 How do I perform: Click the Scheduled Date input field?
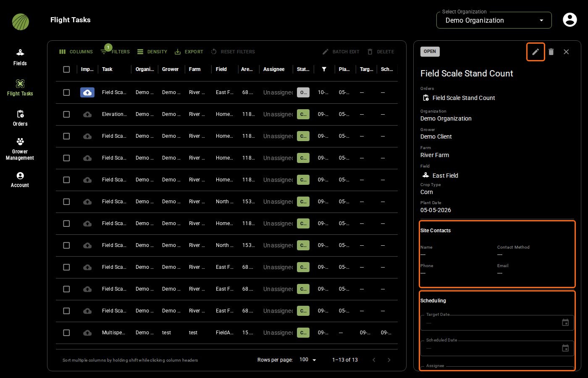pyautogui.click(x=497, y=348)
